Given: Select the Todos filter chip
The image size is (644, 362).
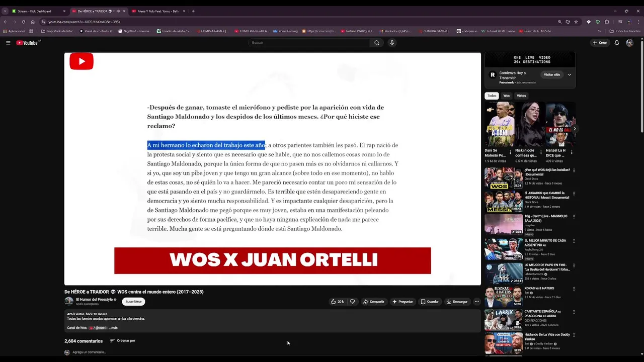Looking at the screenshot, I should click(x=492, y=96).
